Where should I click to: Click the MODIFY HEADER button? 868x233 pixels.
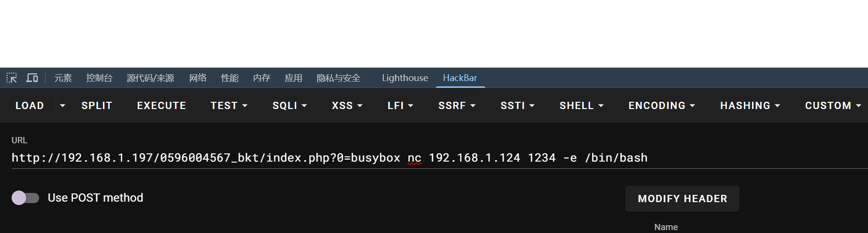click(682, 199)
